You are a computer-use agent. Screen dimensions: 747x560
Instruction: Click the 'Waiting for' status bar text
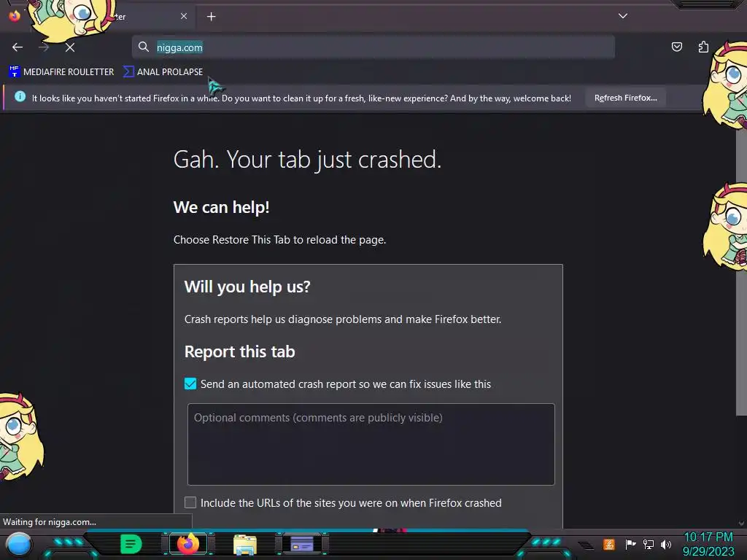[50, 522]
